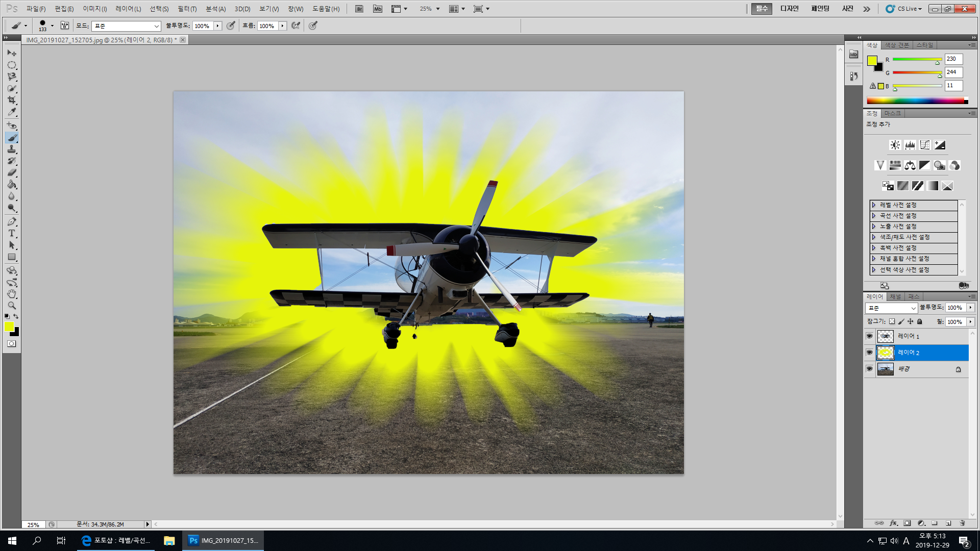Image resolution: width=980 pixels, height=551 pixels.
Task: Select the Hand tool
Action: click(x=12, y=294)
